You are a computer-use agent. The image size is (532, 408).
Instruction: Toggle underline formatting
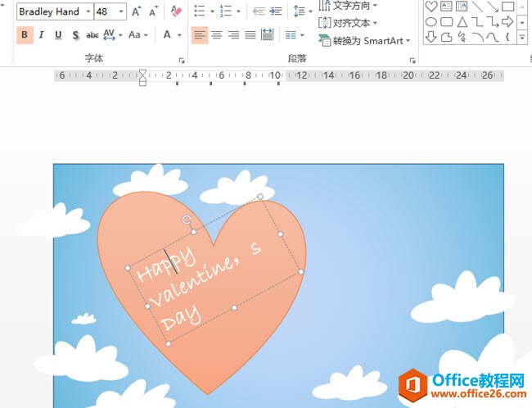point(58,35)
